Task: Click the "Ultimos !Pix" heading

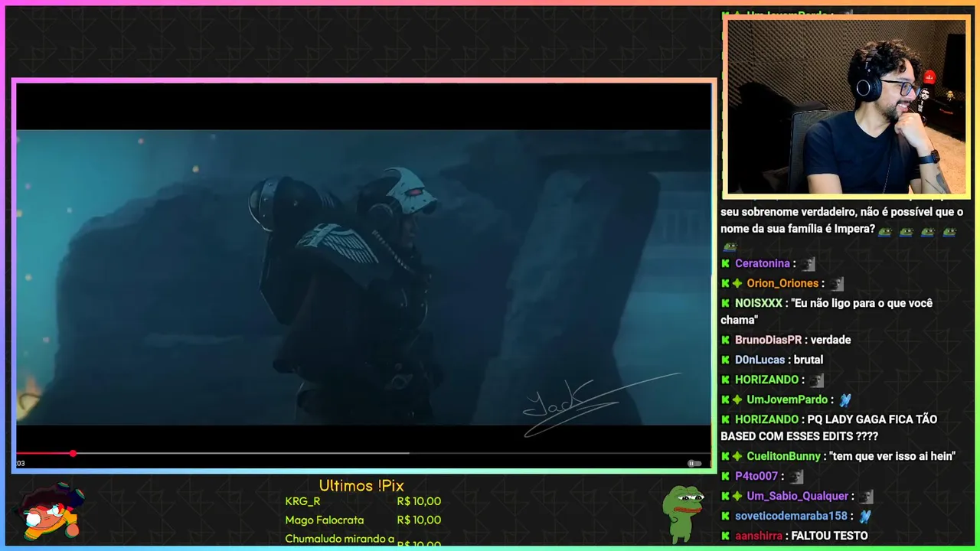Action: (x=361, y=486)
